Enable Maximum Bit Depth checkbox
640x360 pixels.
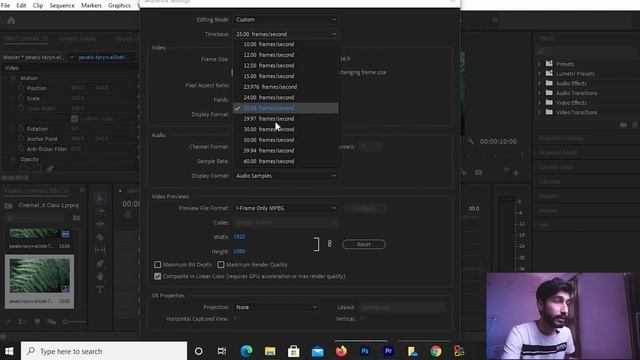tap(158, 264)
